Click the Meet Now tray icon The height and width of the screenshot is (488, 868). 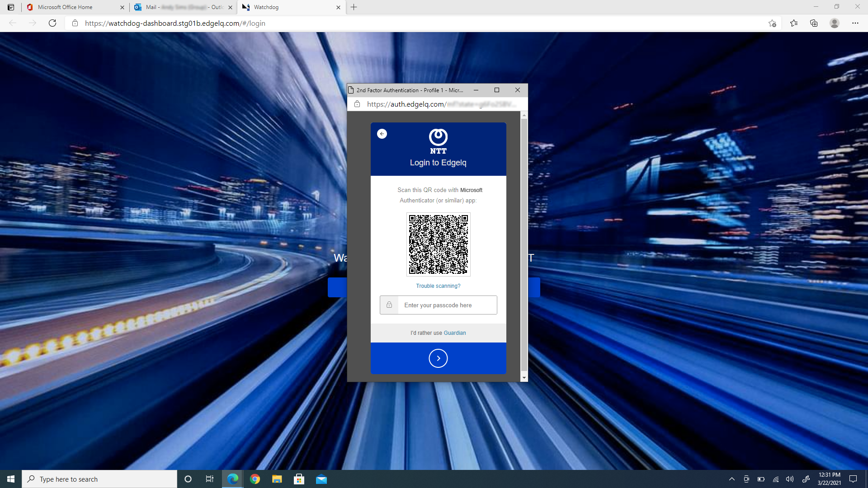click(x=746, y=479)
